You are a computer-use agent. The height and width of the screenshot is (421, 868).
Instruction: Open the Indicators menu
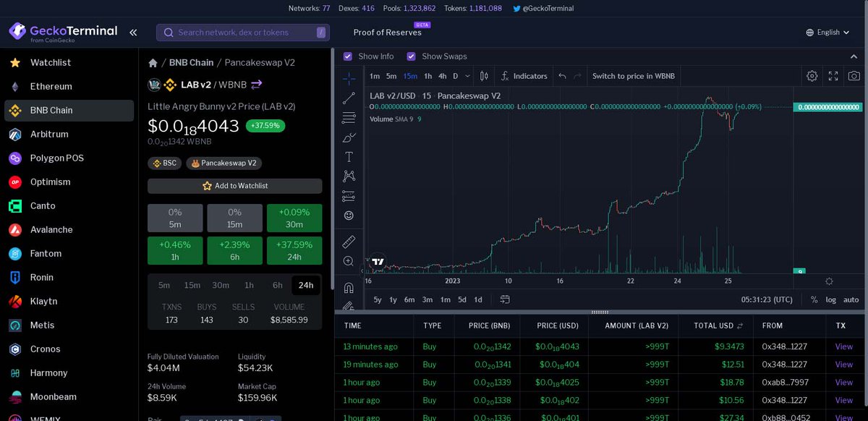tap(524, 76)
